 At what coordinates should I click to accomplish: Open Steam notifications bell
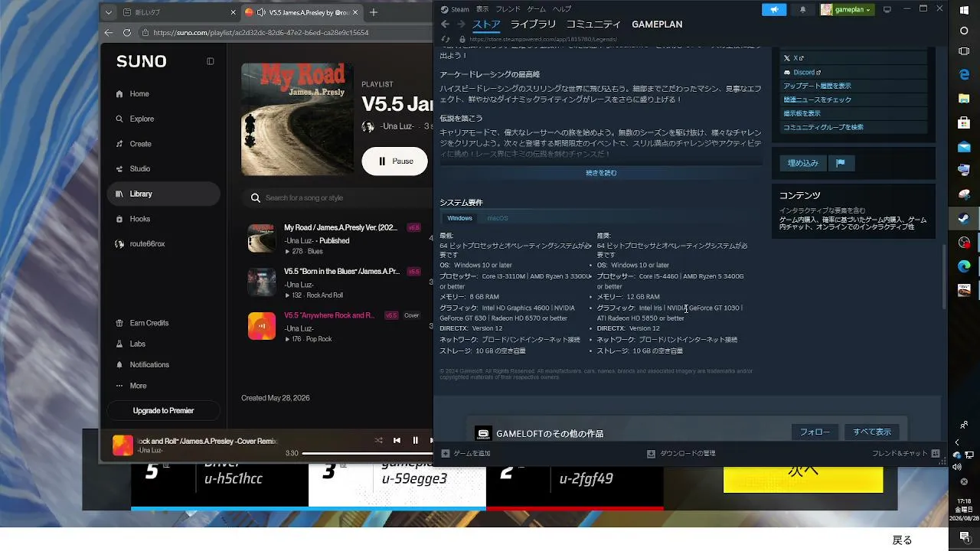[802, 9]
